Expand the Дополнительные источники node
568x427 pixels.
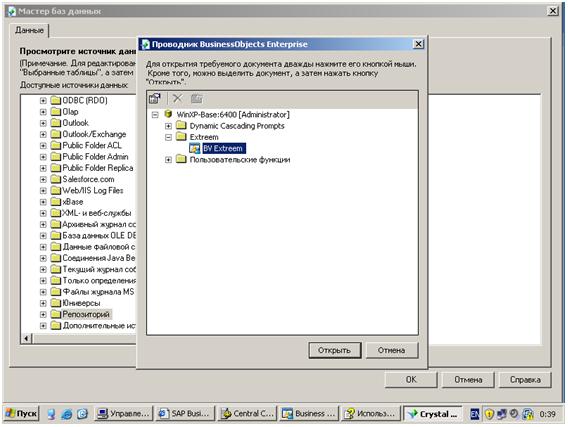(43, 326)
